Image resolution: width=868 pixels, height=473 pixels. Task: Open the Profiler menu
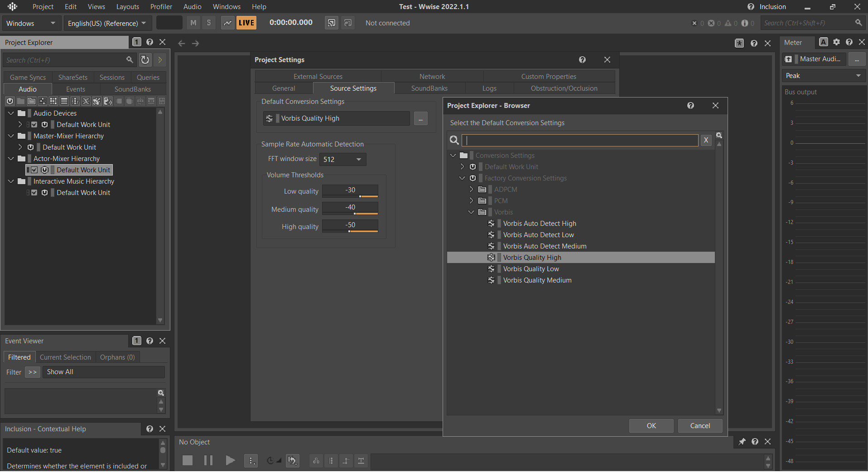pyautogui.click(x=161, y=7)
